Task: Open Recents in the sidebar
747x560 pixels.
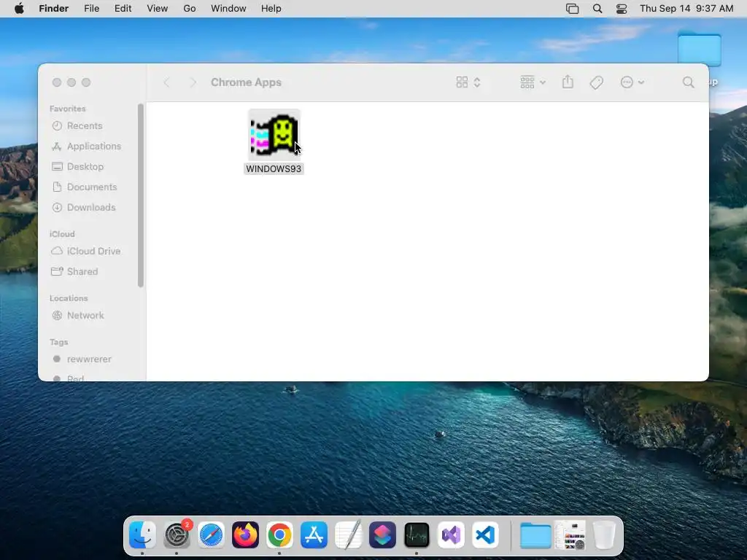Action: coord(85,125)
